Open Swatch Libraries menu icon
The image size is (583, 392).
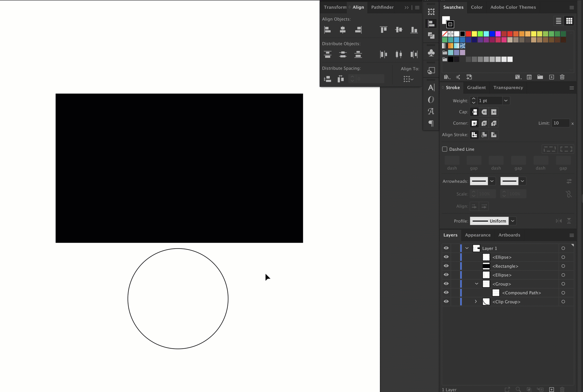(447, 77)
